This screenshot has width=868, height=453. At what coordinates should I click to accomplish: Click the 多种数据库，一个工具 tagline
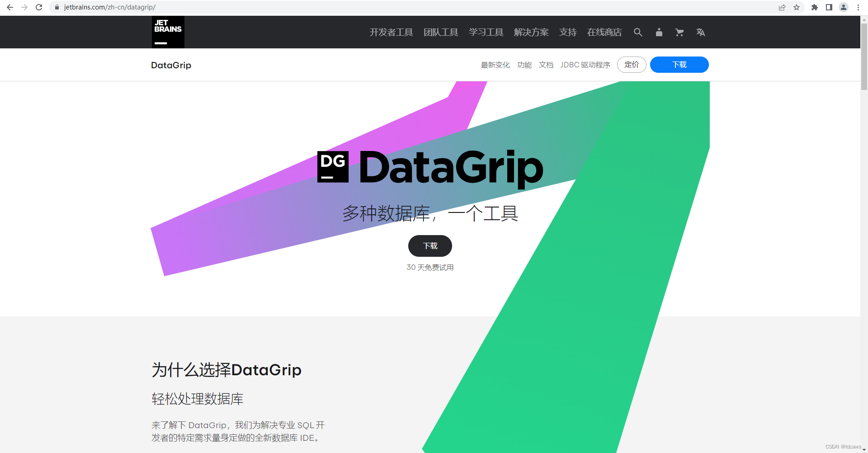point(430,213)
